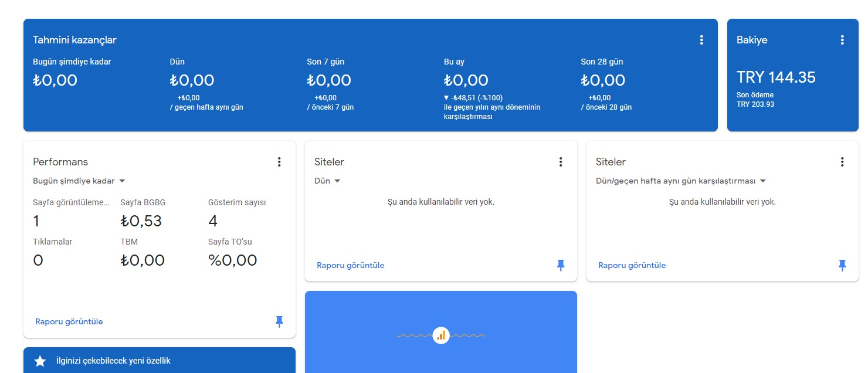The image size is (868, 373).
Task: Open İlginizi çekebilecek yeni özellik banner
Action: [x=160, y=360]
